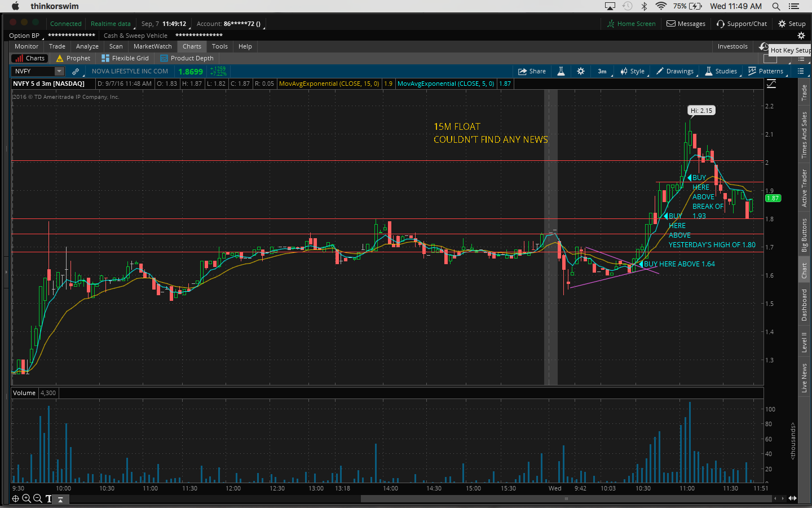The image size is (812, 508).
Task: Open the Trade sidebar panel
Action: point(805,93)
